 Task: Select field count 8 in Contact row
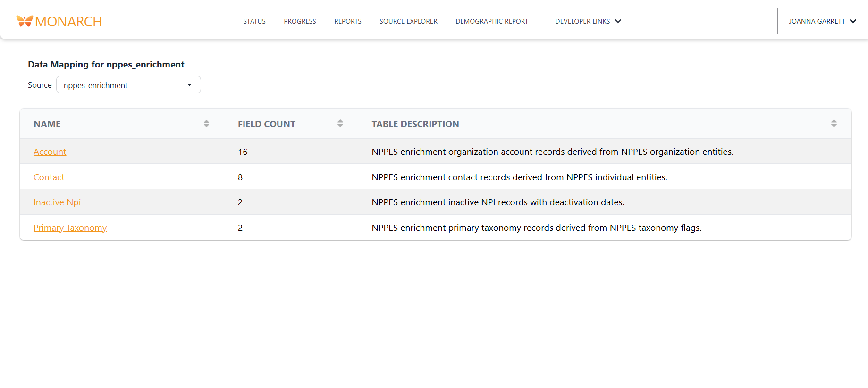point(240,177)
